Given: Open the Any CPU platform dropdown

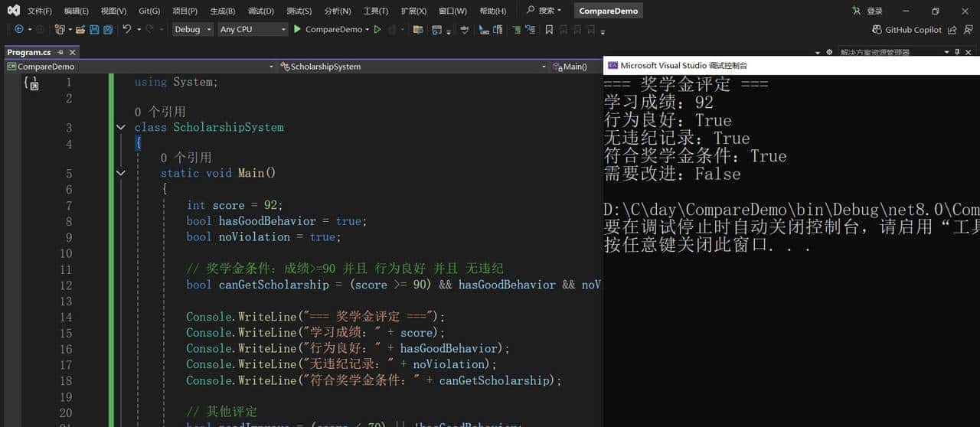Looking at the screenshot, I should coord(252,29).
